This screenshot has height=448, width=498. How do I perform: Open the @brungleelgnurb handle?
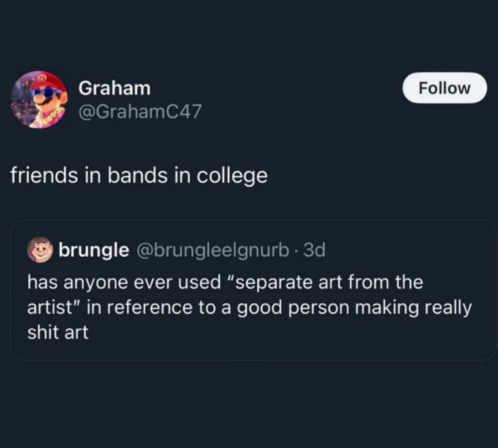pyautogui.click(x=212, y=250)
